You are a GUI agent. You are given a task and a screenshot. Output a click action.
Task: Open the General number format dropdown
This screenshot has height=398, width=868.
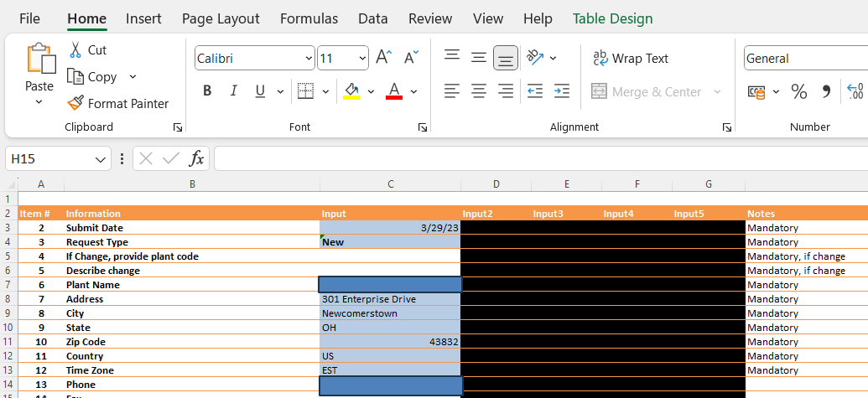806,59
